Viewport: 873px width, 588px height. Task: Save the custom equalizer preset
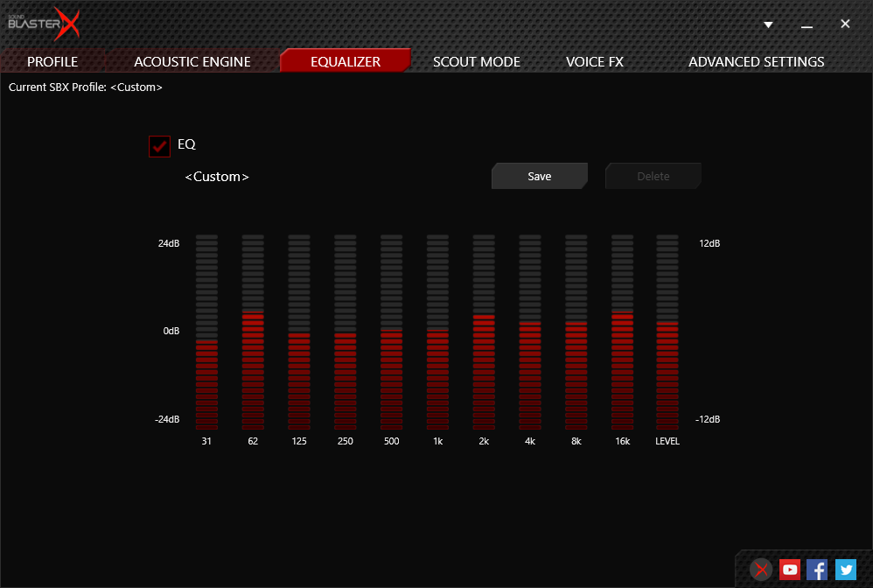point(539,176)
